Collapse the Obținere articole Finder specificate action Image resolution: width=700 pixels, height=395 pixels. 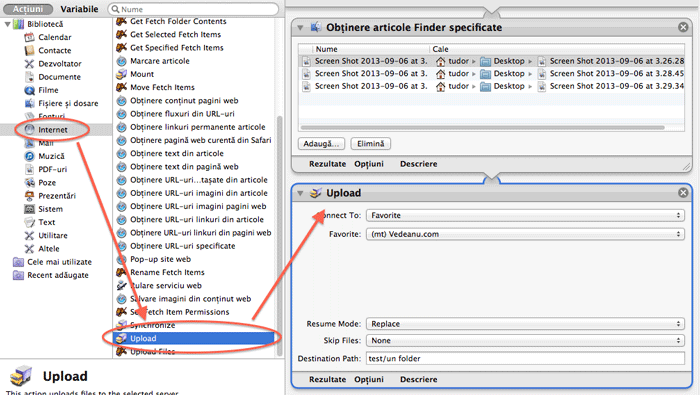(300, 28)
